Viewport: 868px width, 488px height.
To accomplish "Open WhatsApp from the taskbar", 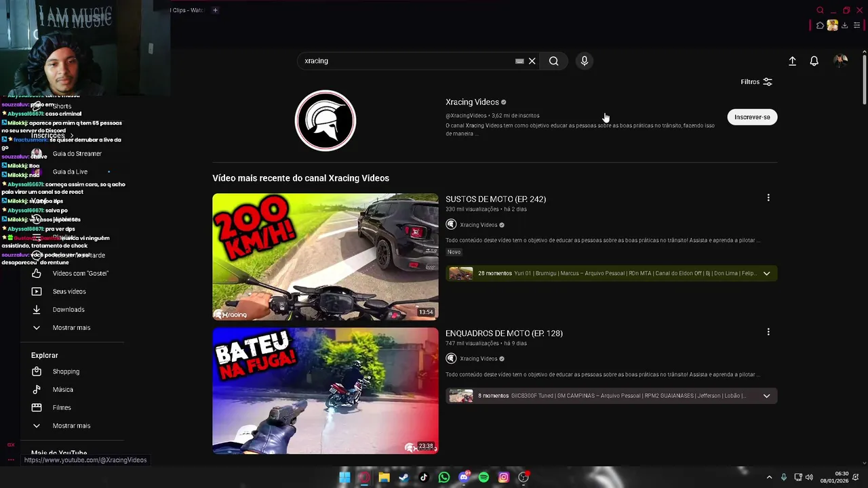I will pyautogui.click(x=444, y=477).
